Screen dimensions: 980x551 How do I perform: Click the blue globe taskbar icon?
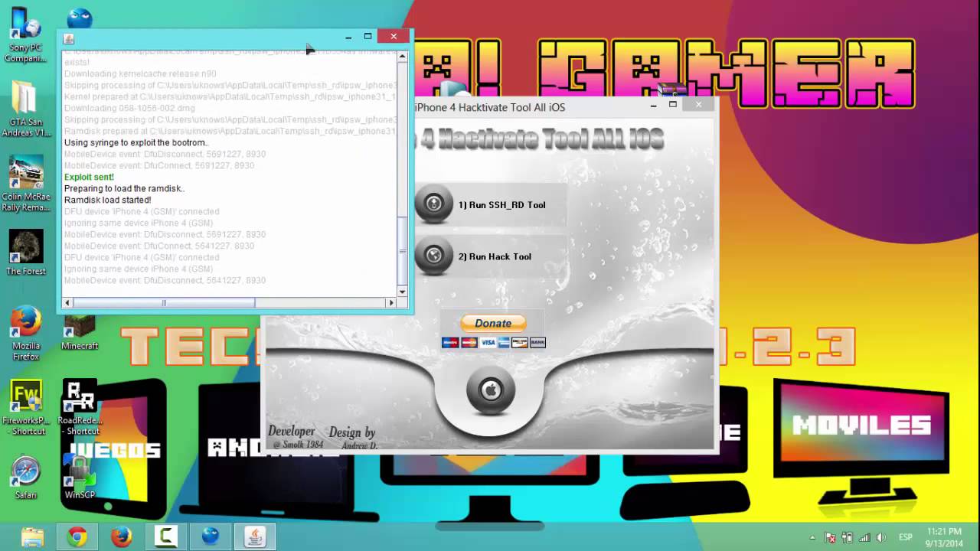[x=210, y=537]
